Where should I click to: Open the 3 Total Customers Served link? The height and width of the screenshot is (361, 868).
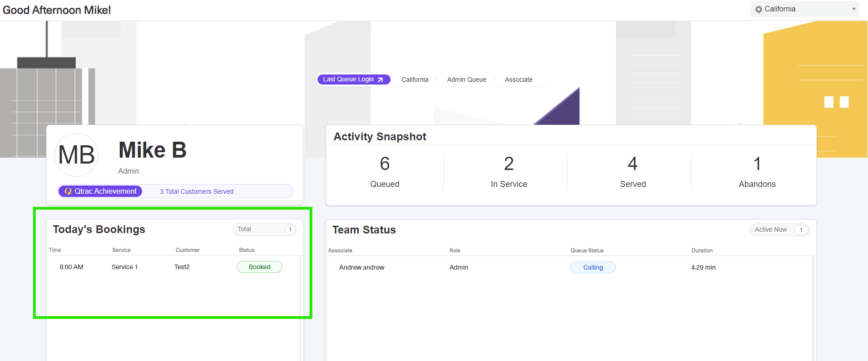coord(196,191)
